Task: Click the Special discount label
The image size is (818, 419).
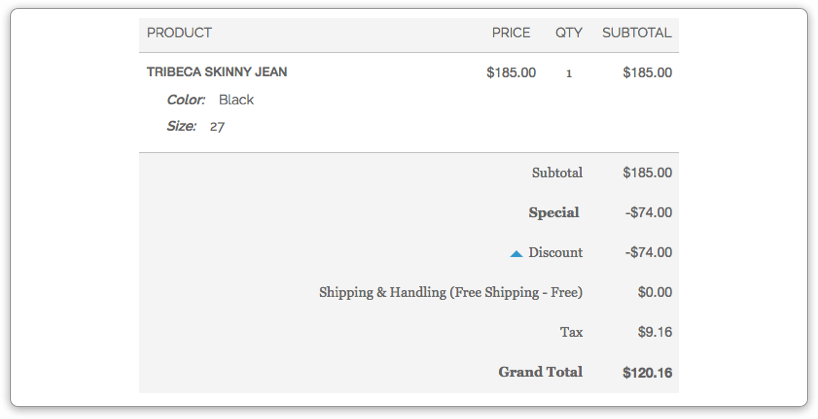Action: pos(554,212)
